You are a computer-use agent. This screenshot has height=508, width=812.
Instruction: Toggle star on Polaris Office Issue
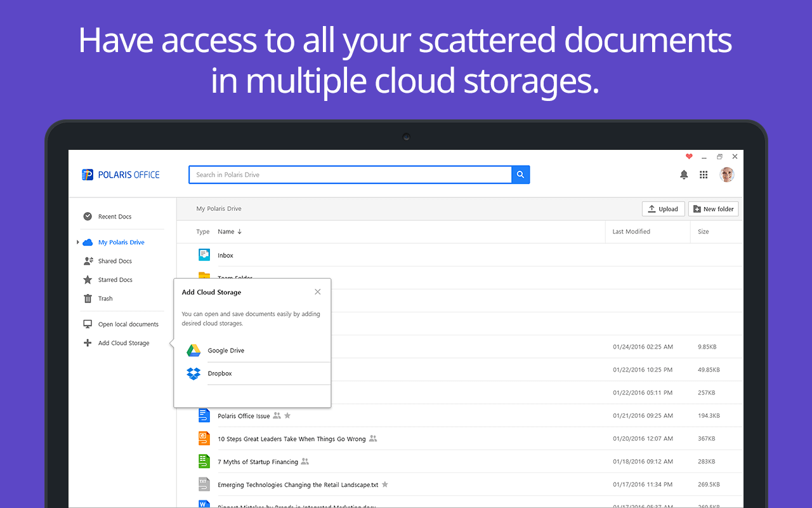point(287,416)
